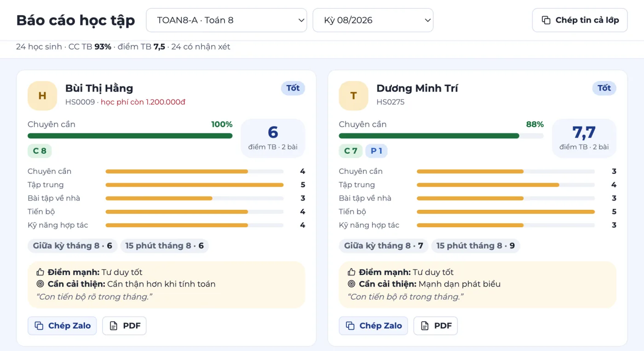This screenshot has width=644, height=351.
Task: Click target icon beside Mạnh dạn phát biểu
Action: point(352,284)
